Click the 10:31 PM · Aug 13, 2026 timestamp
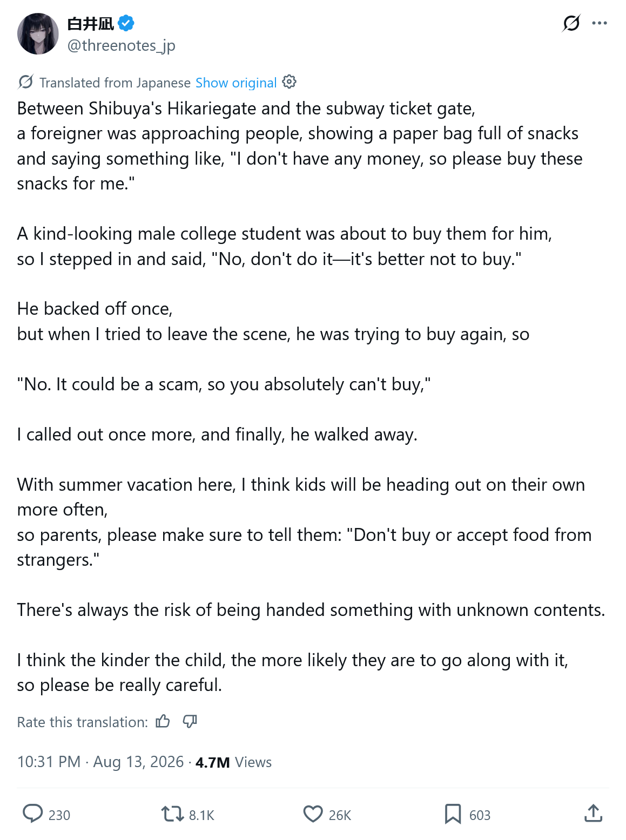The height and width of the screenshot is (840, 626). (100, 762)
